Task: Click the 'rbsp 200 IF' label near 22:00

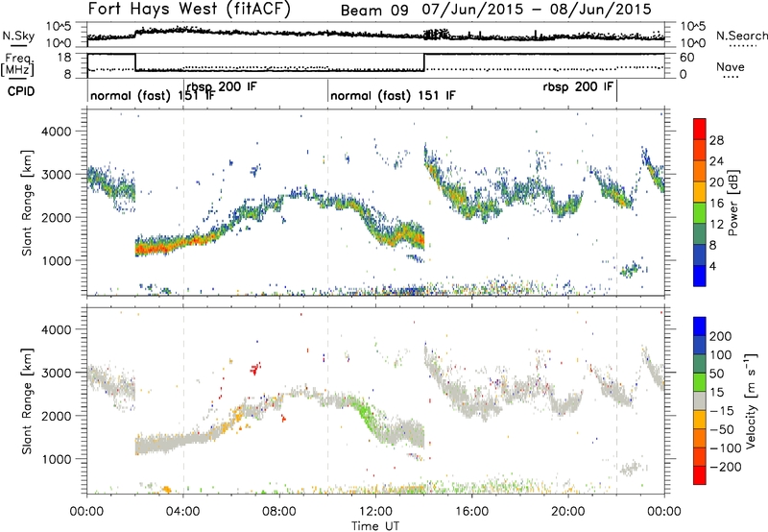Action: point(578,87)
